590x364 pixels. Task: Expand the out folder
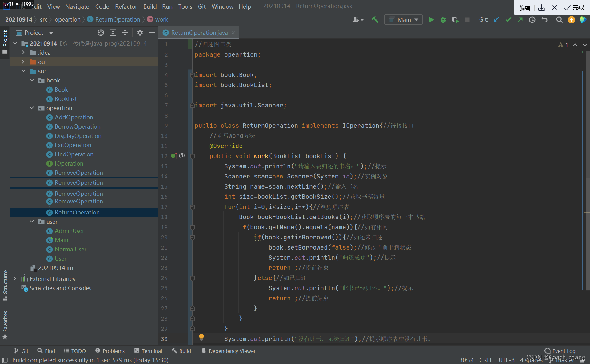click(23, 62)
